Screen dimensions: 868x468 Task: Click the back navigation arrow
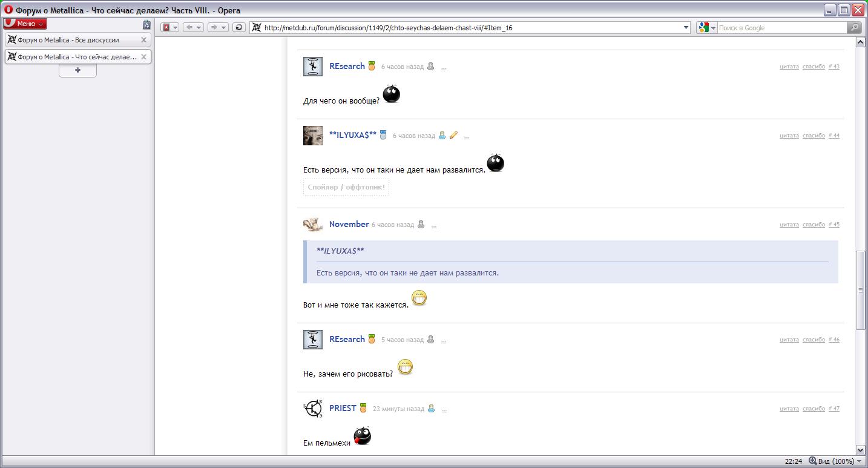pyautogui.click(x=189, y=27)
